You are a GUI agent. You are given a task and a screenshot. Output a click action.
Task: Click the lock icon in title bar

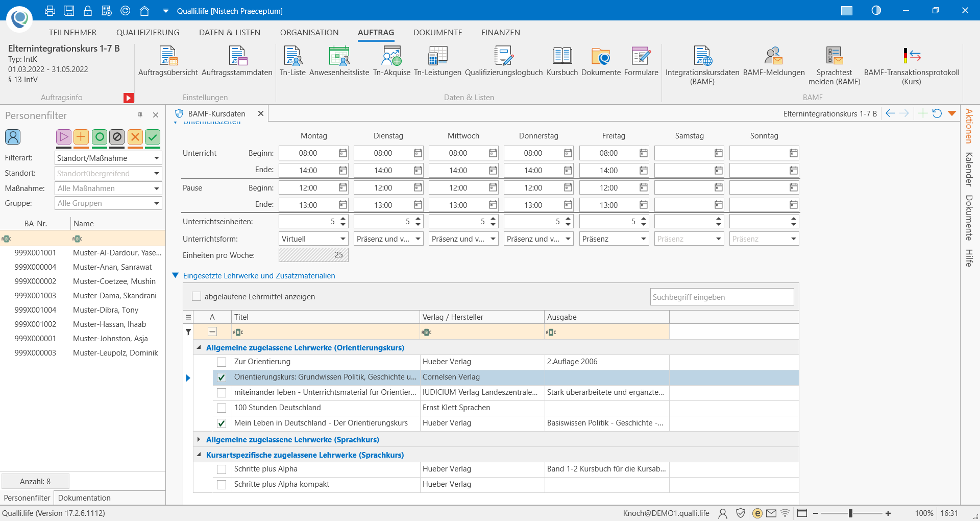pos(88,11)
